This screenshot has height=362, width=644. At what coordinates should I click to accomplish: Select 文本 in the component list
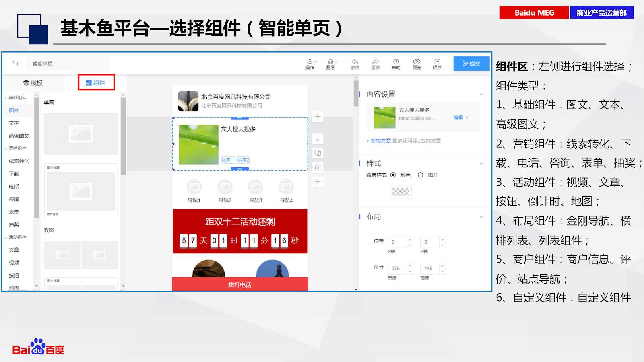[14, 123]
